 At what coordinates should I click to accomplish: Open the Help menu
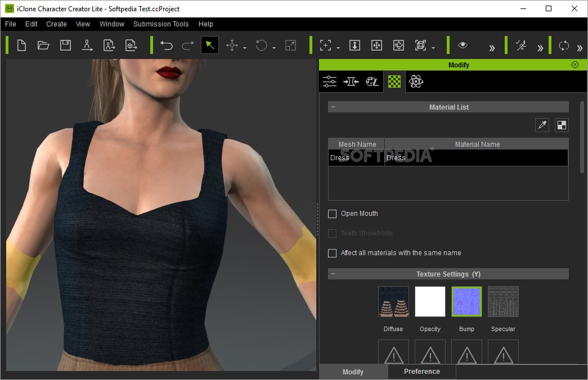(205, 24)
